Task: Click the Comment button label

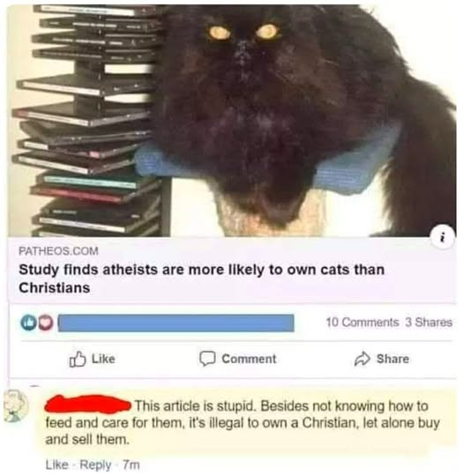Action: pyautogui.click(x=249, y=359)
